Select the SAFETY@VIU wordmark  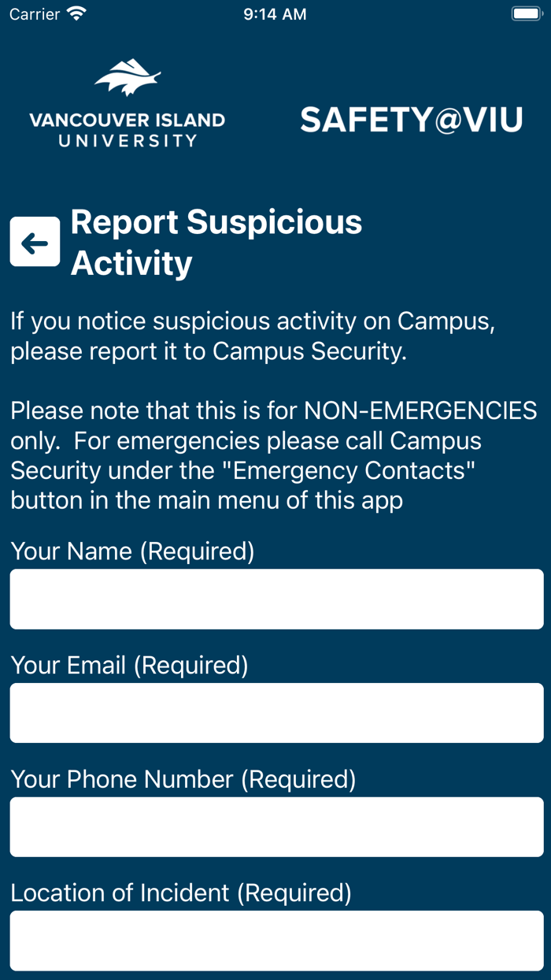(x=410, y=118)
